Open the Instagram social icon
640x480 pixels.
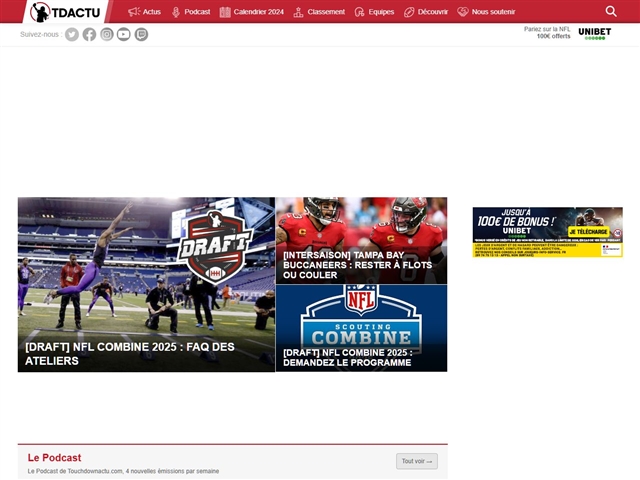click(107, 35)
